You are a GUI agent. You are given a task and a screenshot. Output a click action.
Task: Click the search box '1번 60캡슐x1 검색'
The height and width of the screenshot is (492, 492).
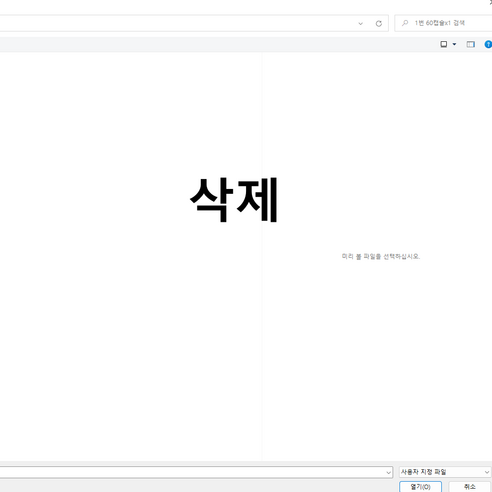[443, 23]
